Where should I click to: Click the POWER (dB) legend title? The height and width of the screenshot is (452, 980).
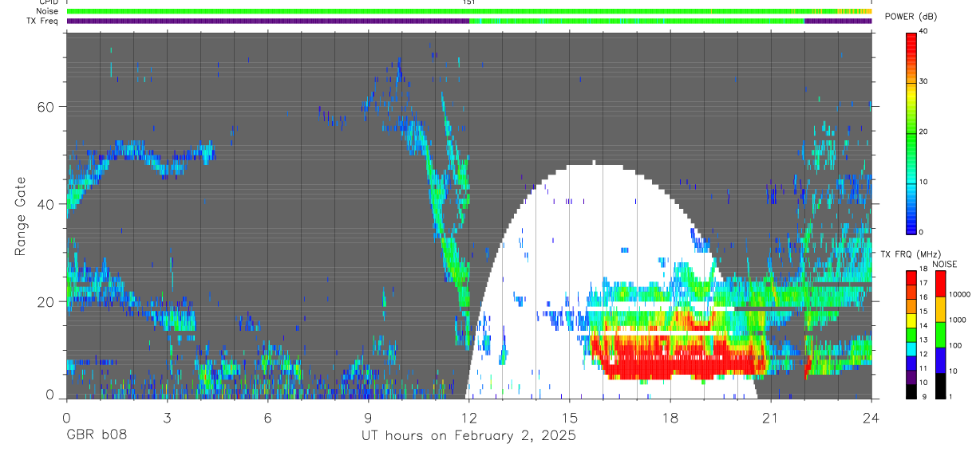(x=911, y=17)
